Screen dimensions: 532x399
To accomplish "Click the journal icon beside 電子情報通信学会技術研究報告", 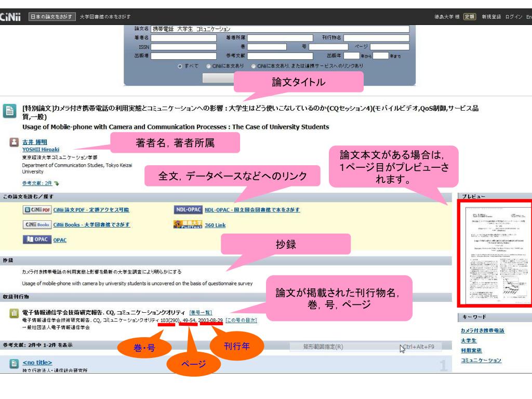I will click(14, 313).
